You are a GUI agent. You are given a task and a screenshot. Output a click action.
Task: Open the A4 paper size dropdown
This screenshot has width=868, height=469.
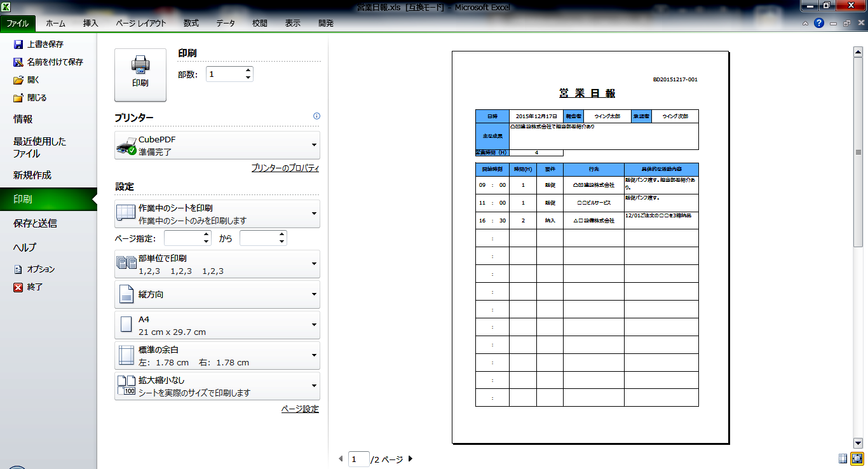click(217, 325)
